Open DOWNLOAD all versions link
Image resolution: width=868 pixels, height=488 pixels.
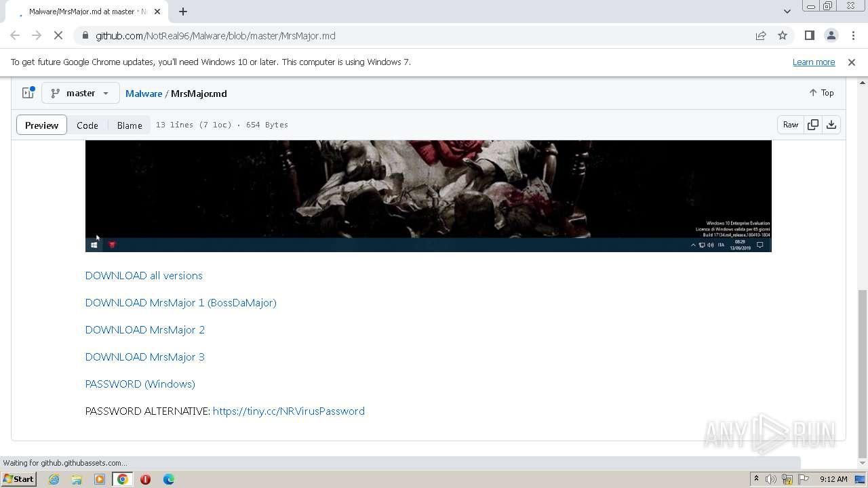144,275
